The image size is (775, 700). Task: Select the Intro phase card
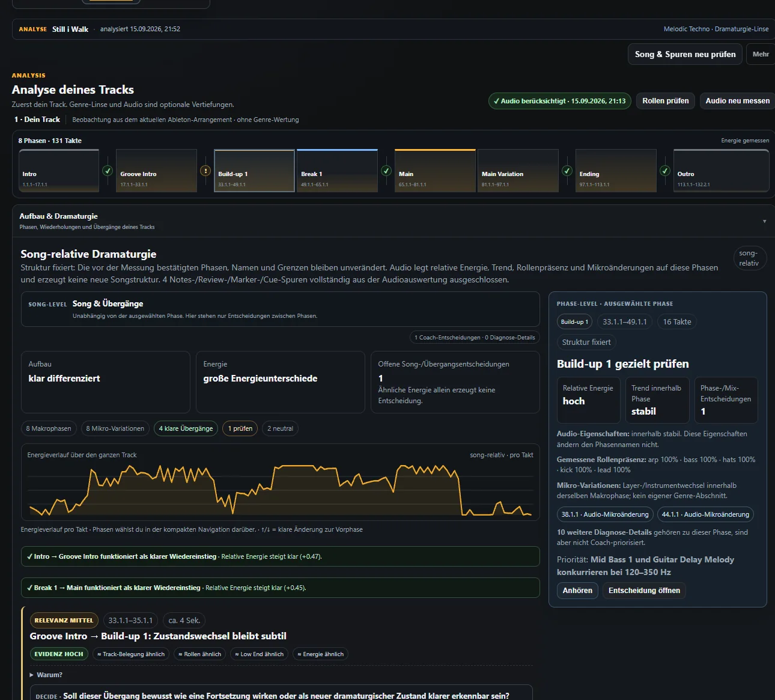(x=59, y=171)
